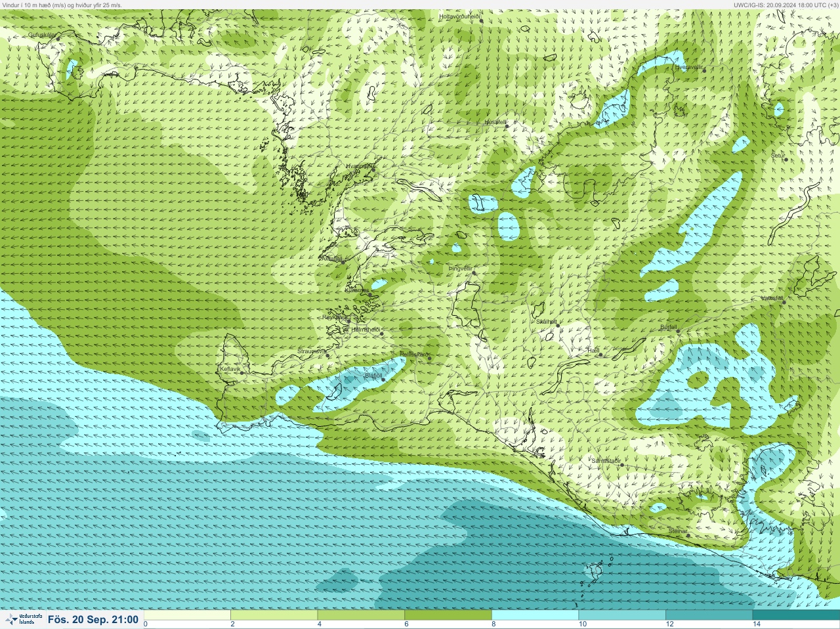Click the Húsafell station label
The height and width of the screenshot is (629, 840).
pyautogui.click(x=495, y=122)
